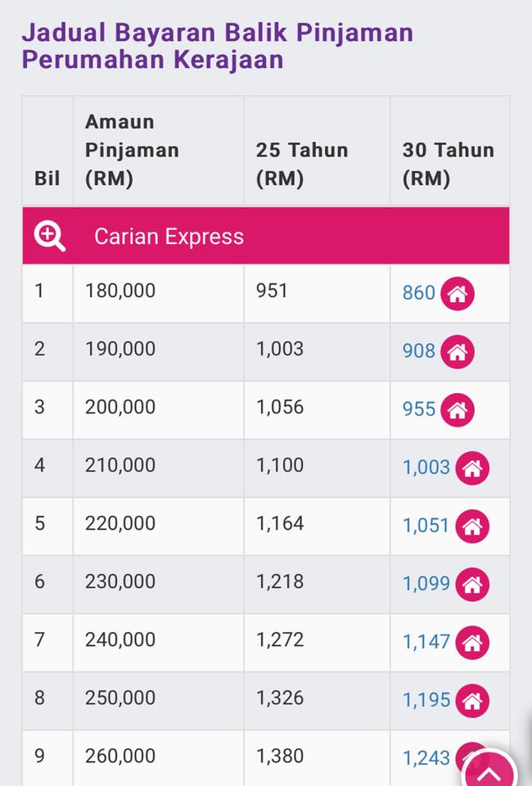Image resolution: width=532 pixels, height=786 pixels.
Task: Click the house icon next to 1,147
Action: pos(472,642)
